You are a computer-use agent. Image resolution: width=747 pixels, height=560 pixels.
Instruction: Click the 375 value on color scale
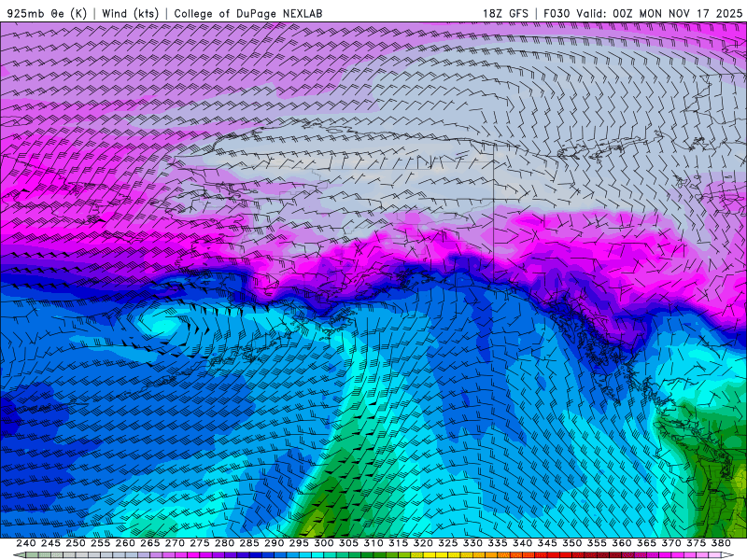coord(696,543)
